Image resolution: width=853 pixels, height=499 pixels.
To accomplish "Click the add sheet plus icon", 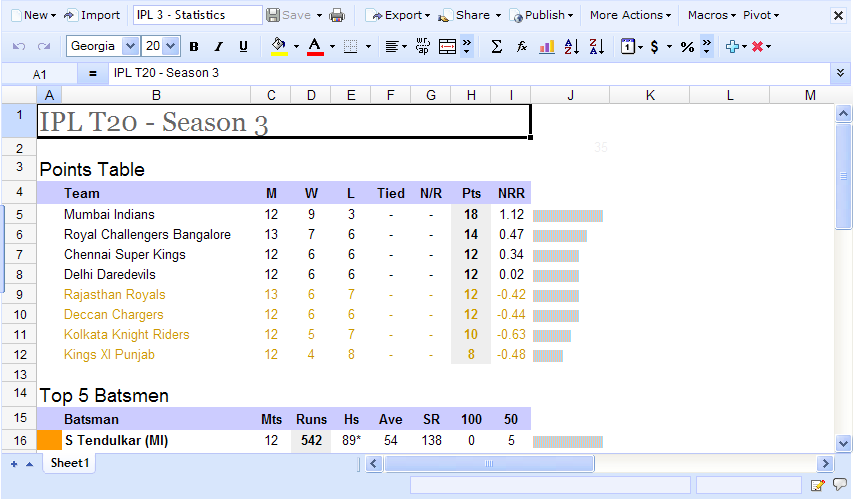I will (x=14, y=464).
